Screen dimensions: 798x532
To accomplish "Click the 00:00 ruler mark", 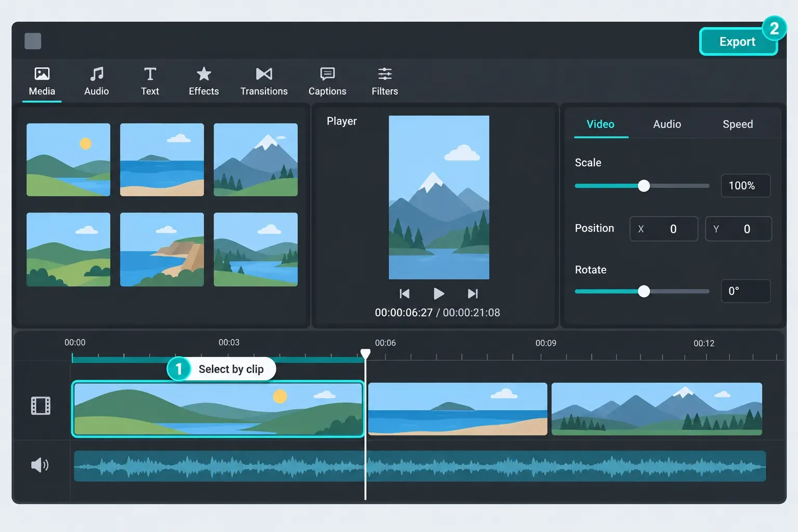I will click(75, 342).
